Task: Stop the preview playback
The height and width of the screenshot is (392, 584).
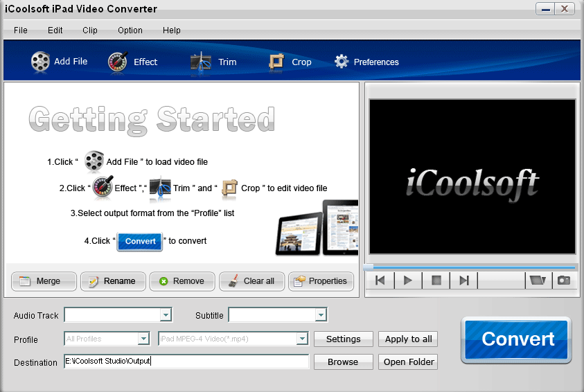Action: click(436, 280)
